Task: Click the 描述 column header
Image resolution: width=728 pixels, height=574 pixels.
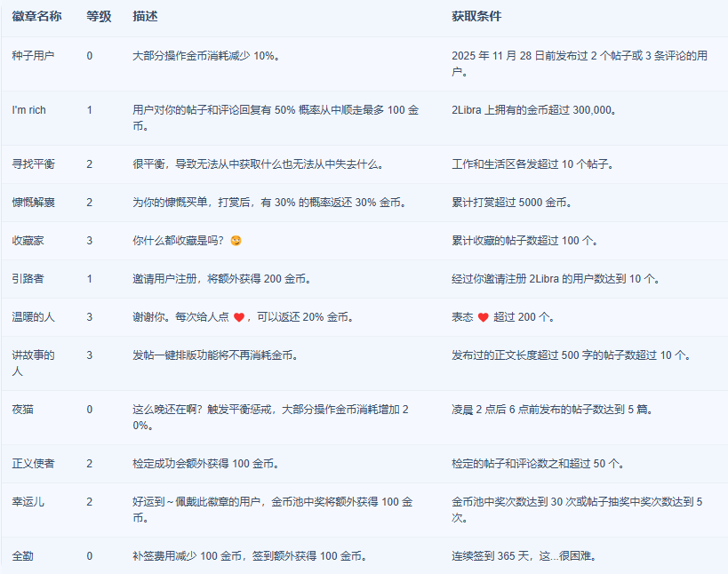Action: coord(145,17)
